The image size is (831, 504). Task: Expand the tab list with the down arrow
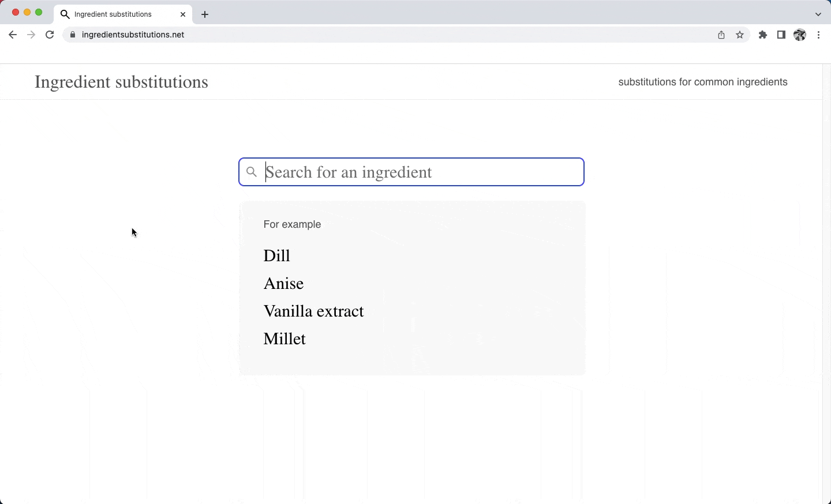(x=818, y=14)
